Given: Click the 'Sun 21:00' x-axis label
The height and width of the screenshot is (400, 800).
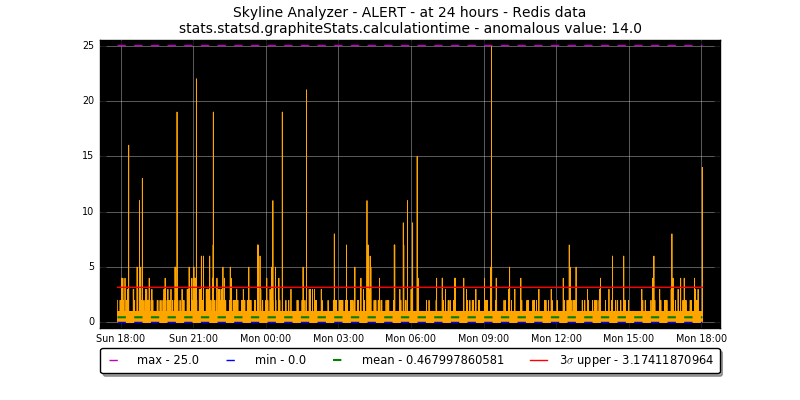Looking at the screenshot, I should pos(193,338).
